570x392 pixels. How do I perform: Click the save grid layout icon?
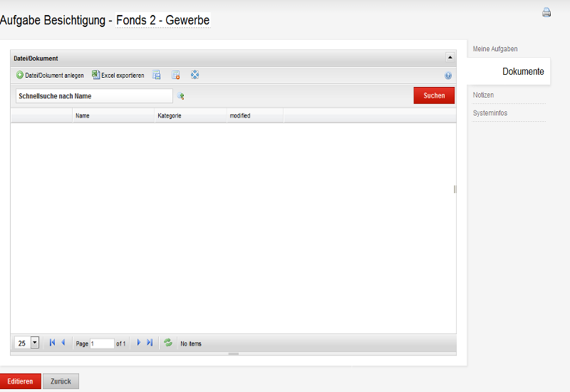(156, 75)
